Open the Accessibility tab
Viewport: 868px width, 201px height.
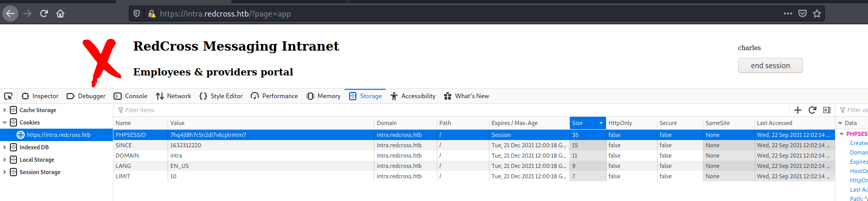tap(413, 96)
